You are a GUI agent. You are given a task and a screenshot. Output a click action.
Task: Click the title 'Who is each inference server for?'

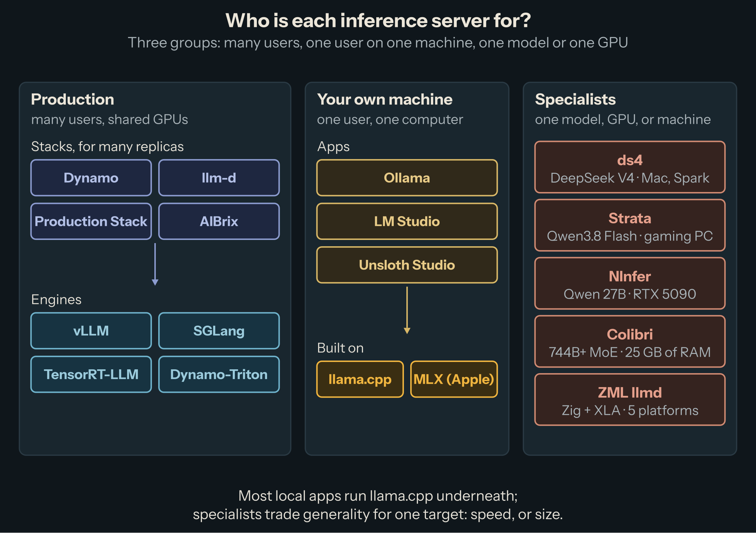[378, 21]
